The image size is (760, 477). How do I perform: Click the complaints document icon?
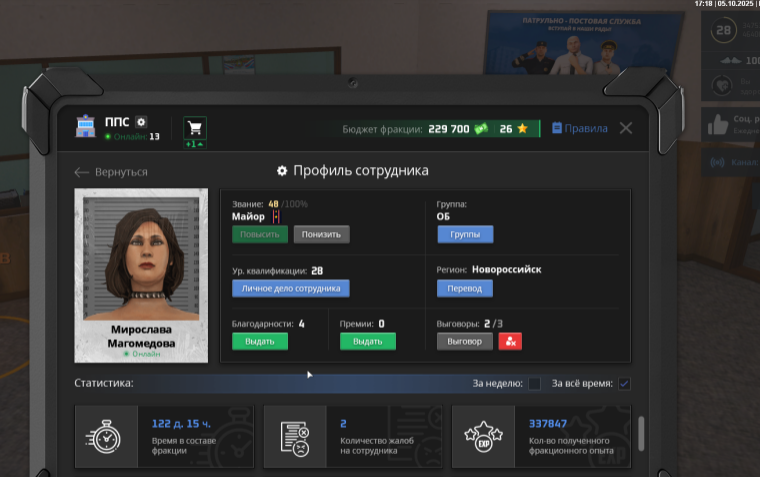click(295, 437)
